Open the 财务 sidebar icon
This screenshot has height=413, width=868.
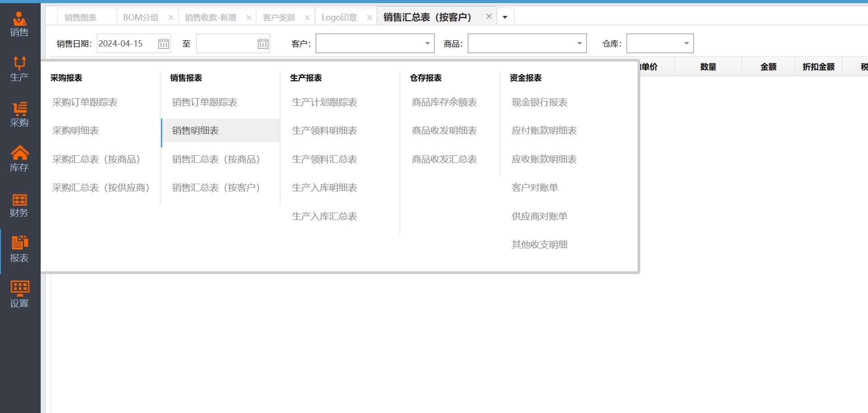point(19,204)
